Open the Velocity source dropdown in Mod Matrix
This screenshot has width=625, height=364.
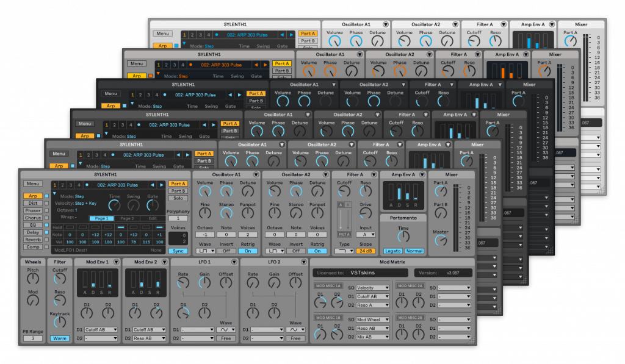[x=374, y=288]
